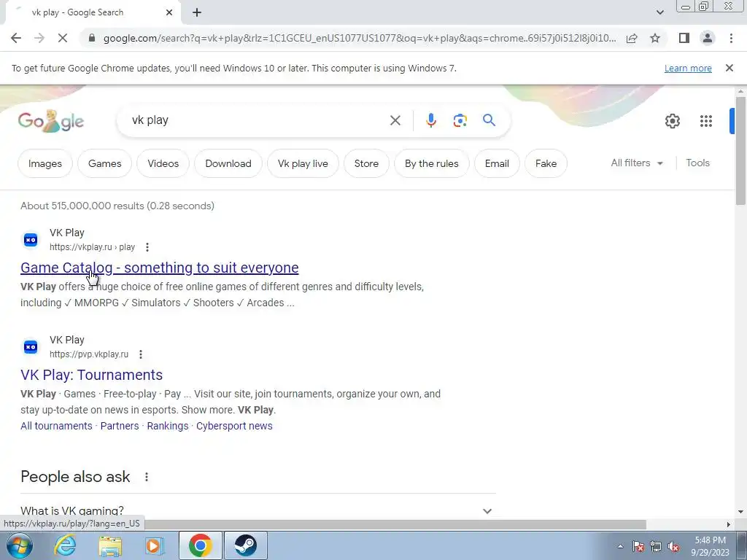747x560 pixels.
Task: Open the Cybersport news sitelink
Action: 234,426
